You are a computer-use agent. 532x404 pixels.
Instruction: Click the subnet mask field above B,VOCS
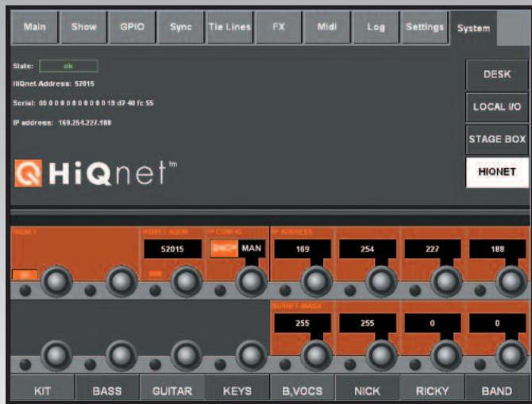click(x=303, y=323)
